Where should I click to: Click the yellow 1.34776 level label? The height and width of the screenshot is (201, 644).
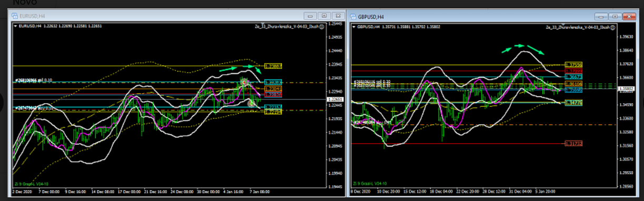(573, 103)
